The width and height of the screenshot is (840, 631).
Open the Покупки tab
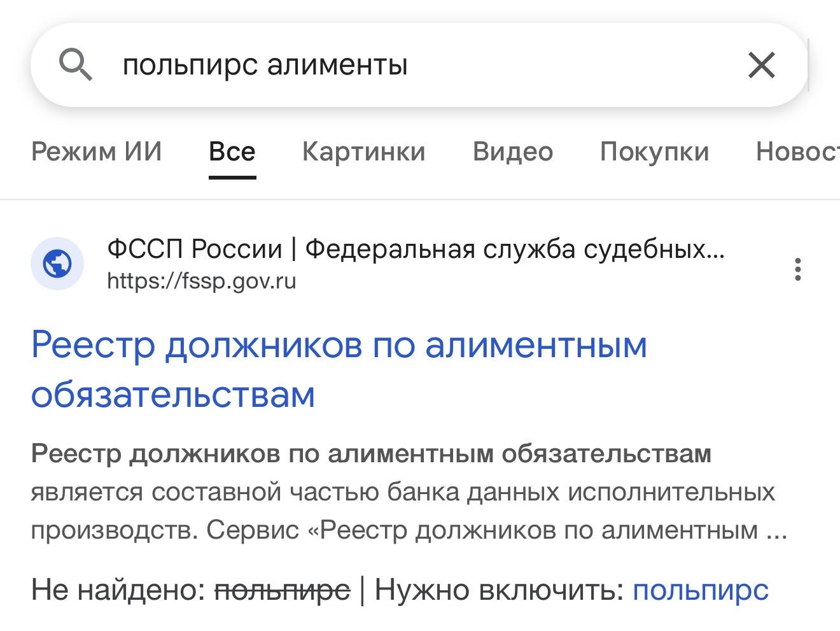(654, 152)
